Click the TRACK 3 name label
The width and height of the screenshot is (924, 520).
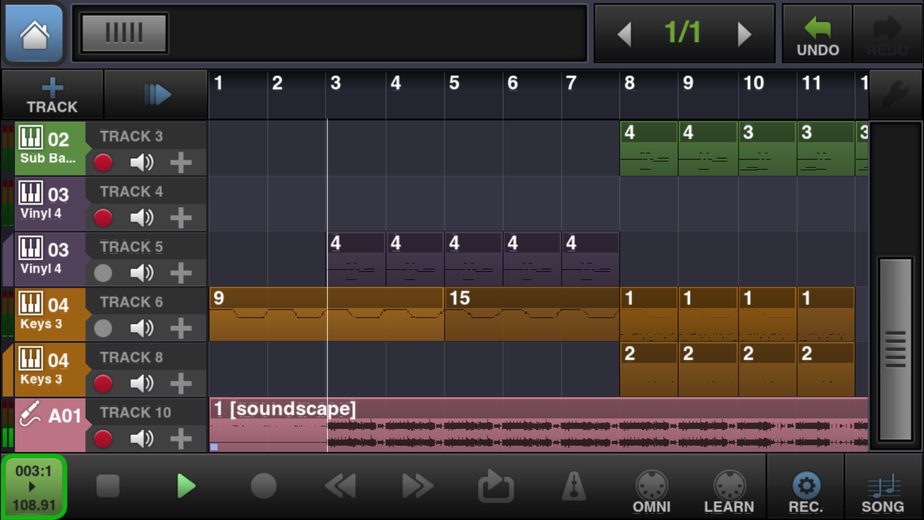coord(131,136)
